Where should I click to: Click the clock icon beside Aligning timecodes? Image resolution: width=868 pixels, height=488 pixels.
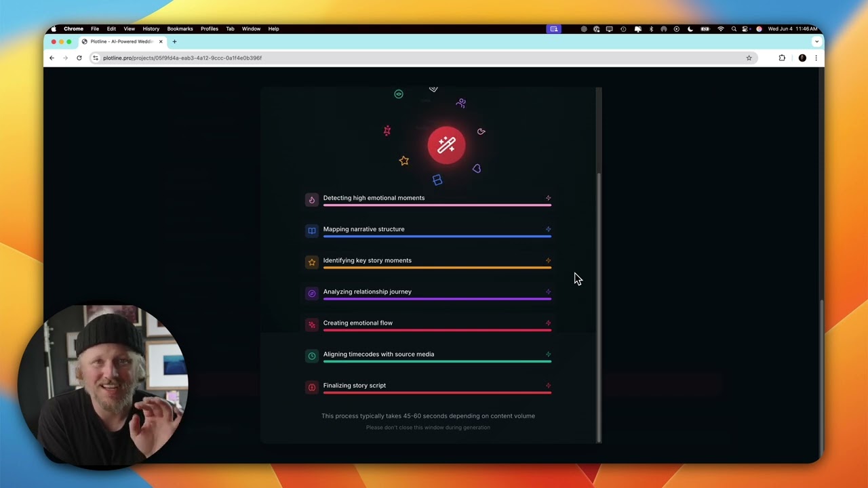click(x=312, y=356)
